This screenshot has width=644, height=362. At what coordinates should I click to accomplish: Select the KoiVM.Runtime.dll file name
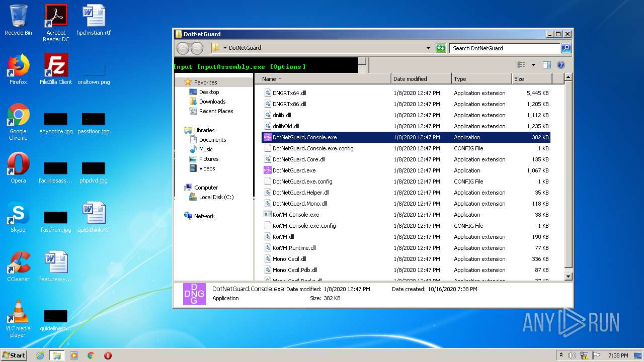tap(294, 248)
